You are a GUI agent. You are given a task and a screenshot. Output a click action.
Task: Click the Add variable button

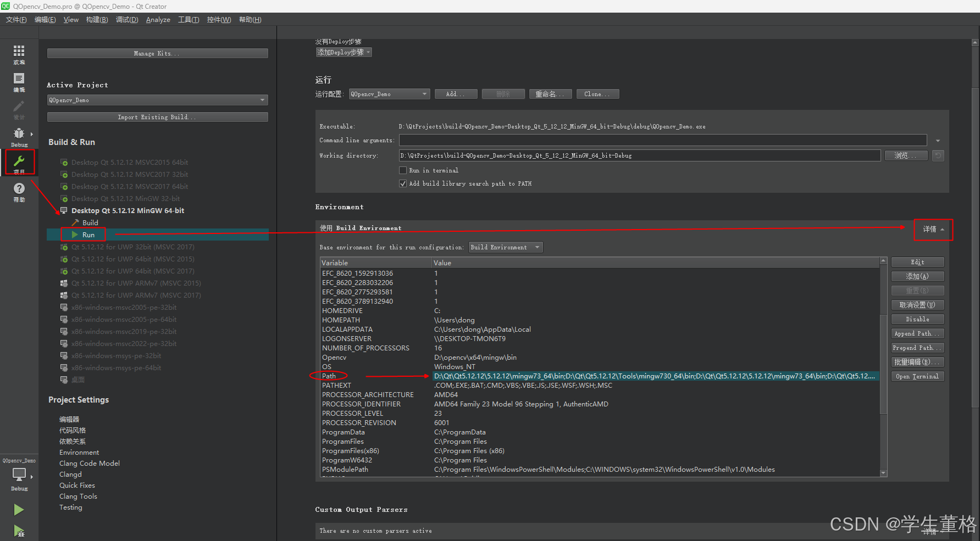pos(917,276)
